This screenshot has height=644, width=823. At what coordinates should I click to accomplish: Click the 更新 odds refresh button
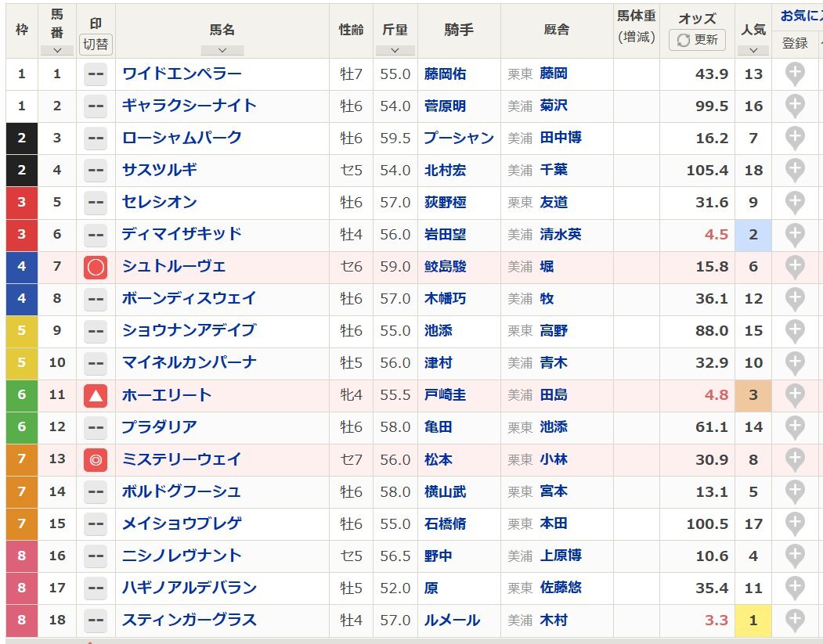click(697, 40)
